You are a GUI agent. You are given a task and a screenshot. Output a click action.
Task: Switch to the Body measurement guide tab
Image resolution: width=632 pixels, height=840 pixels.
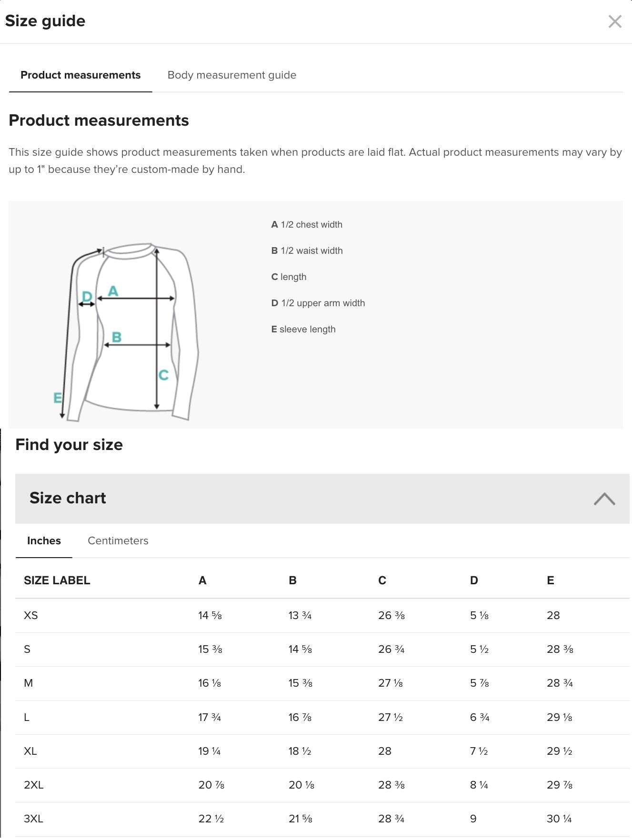pyautogui.click(x=231, y=75)
